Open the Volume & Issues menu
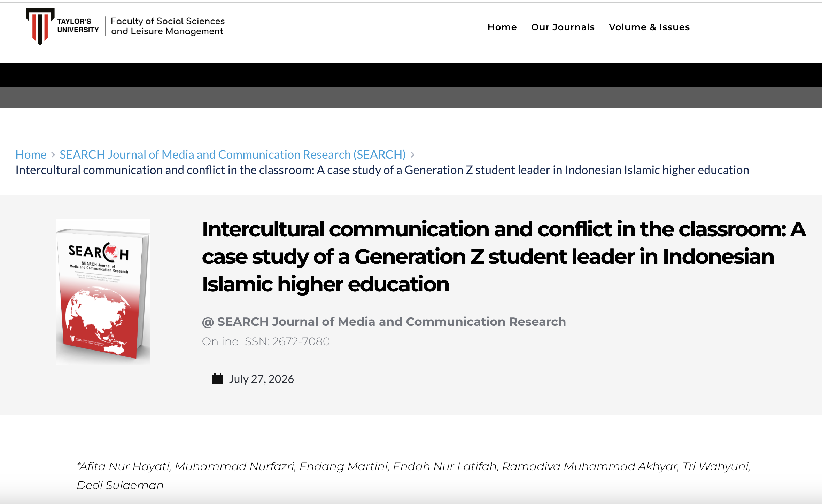The width and height of the screenshot is (822, 504). point(649,27)
